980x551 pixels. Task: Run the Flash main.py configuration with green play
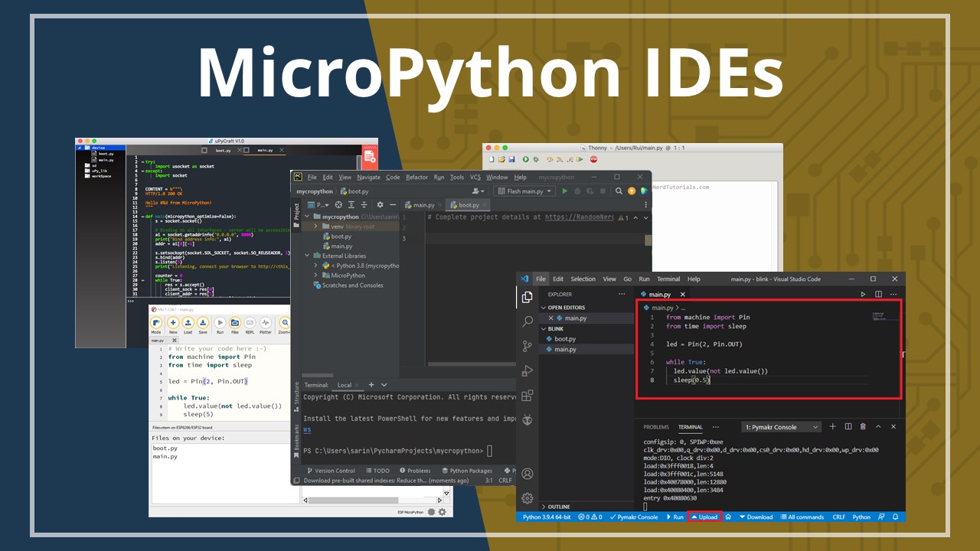pyautogui.click(x=564, y=191)
